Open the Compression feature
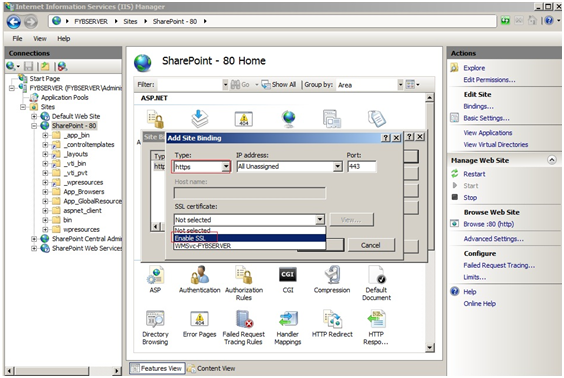564x378 pixels. coord(332,279)
